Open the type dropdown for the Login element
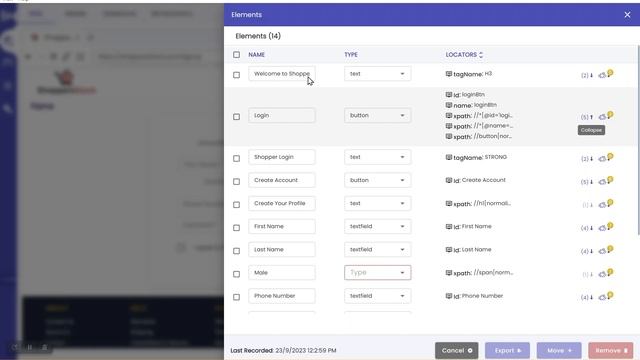Image resolution: width=640 pixels, height=360 pixels. click(x=378, y=116)
